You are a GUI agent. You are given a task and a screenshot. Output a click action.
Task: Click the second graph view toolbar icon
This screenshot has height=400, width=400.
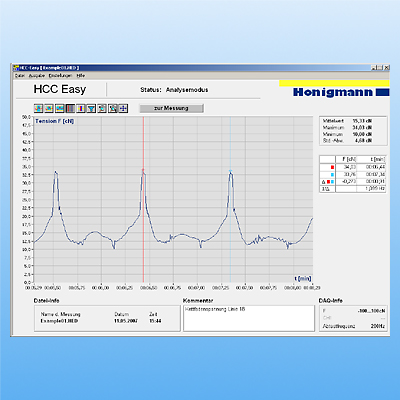point(49,108)
